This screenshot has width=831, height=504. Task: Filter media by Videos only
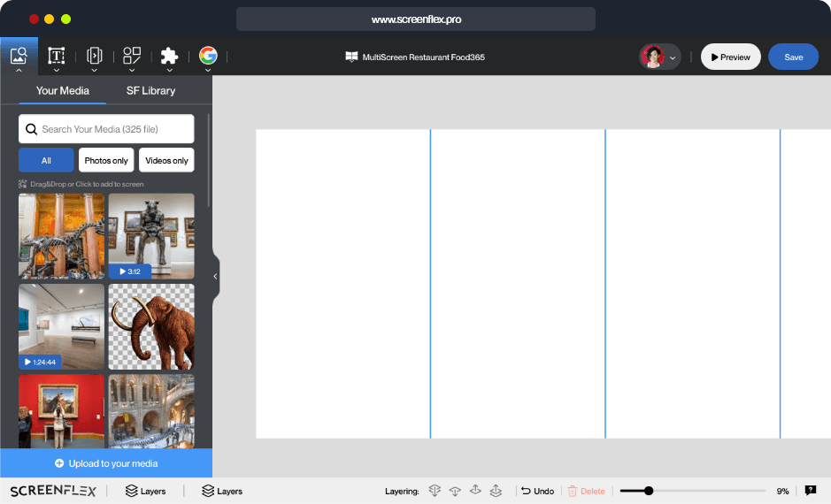[x=166, y=160]
